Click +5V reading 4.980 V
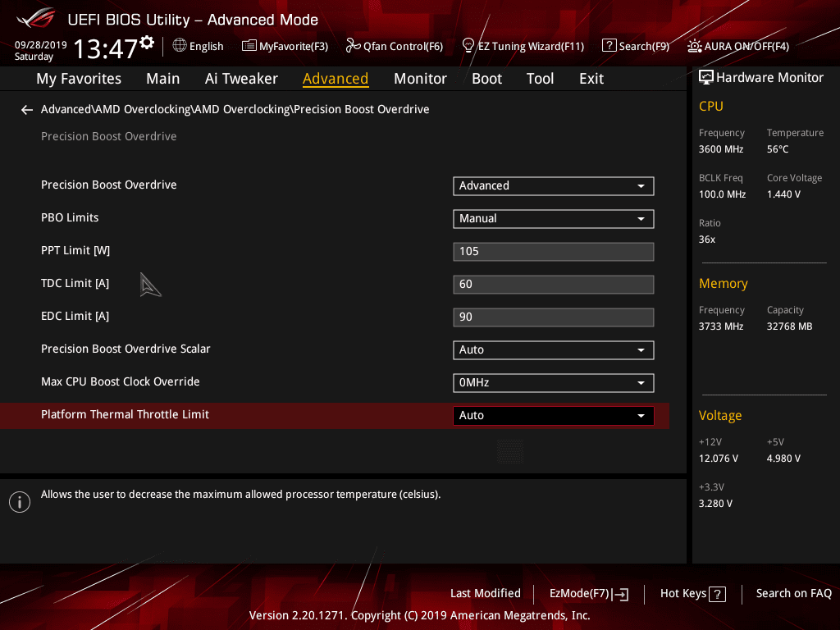This screenshot has height=630, width=840. 783,459
